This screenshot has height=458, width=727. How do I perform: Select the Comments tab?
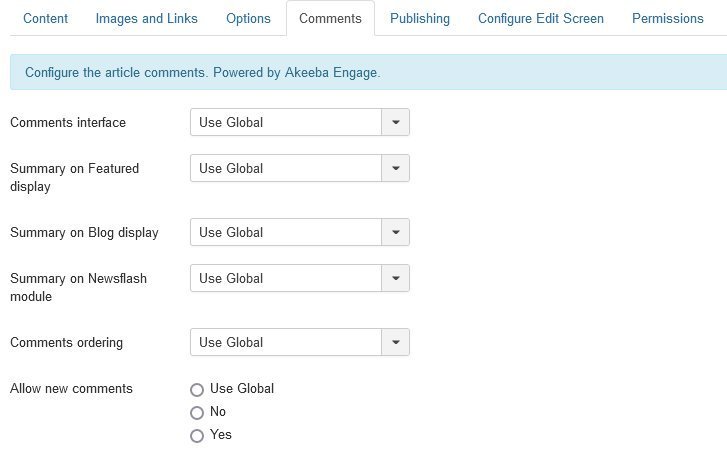[x=330, y=18]
